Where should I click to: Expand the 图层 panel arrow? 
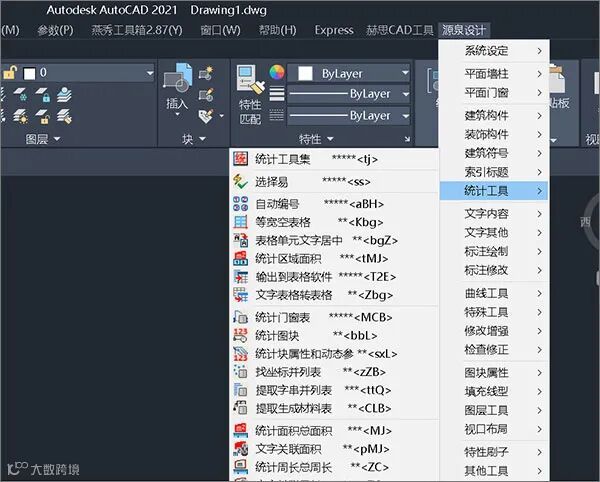(x=57, y=139)
